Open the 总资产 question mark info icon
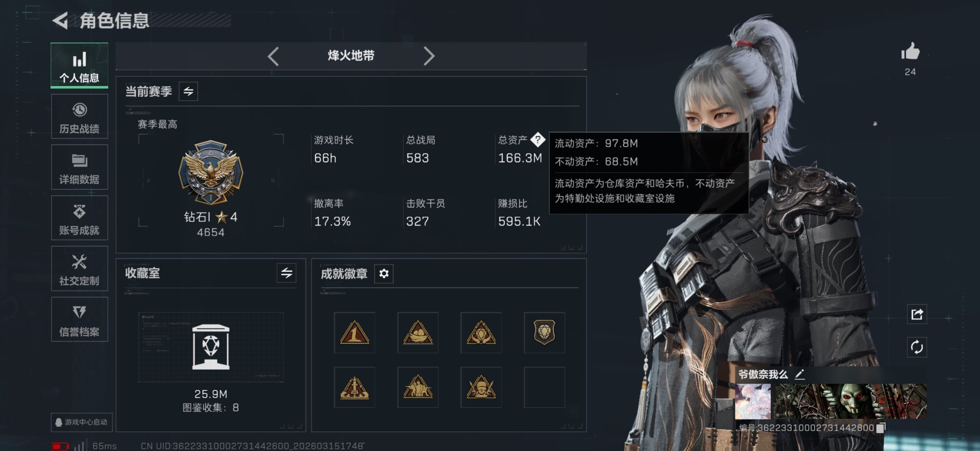Image resolution: width=980 pixels, height=451 pixels. tap(537, 140)
